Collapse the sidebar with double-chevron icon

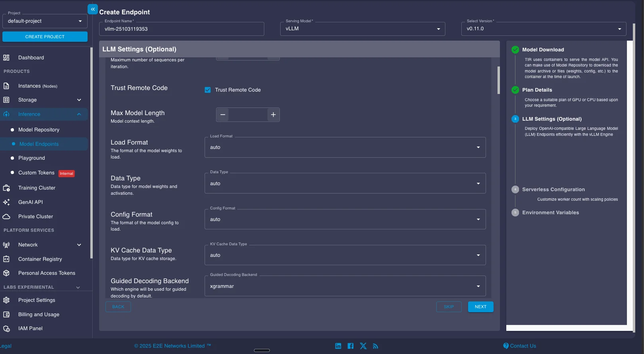[93, 9]
